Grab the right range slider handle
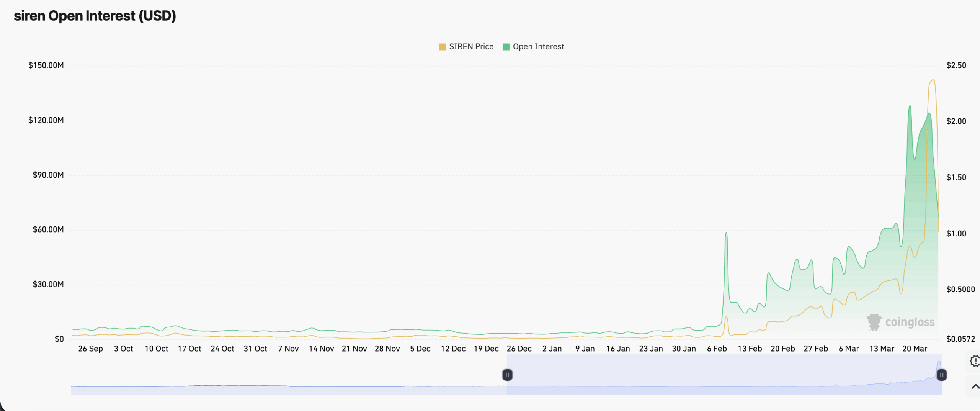The height and width of the screenshot is (411, 980). (x=941, y=375)
